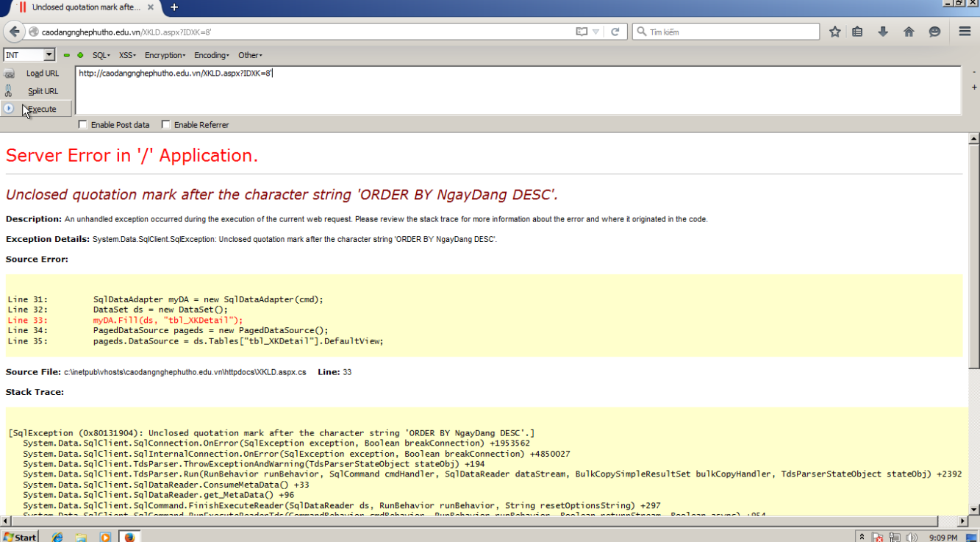Image resolution: width=980 pixels, height=542 pixels.
Task: Shrink HackBar text area with minus
Action: click(x=974, y=73)
